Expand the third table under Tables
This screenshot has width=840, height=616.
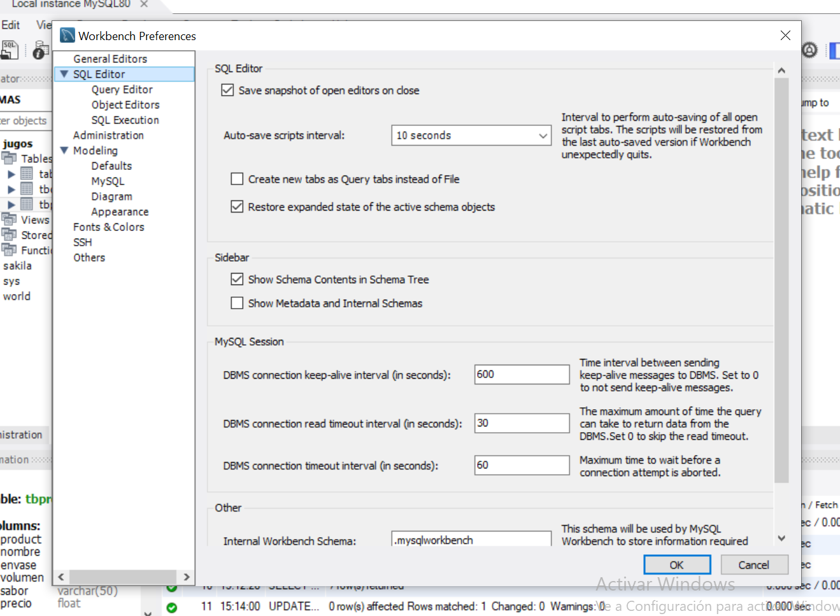(11, 204)
